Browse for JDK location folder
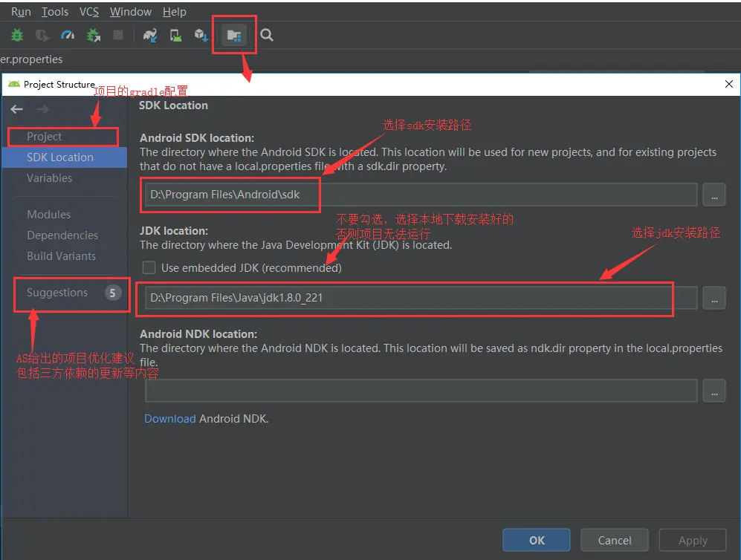 (714, 298)
